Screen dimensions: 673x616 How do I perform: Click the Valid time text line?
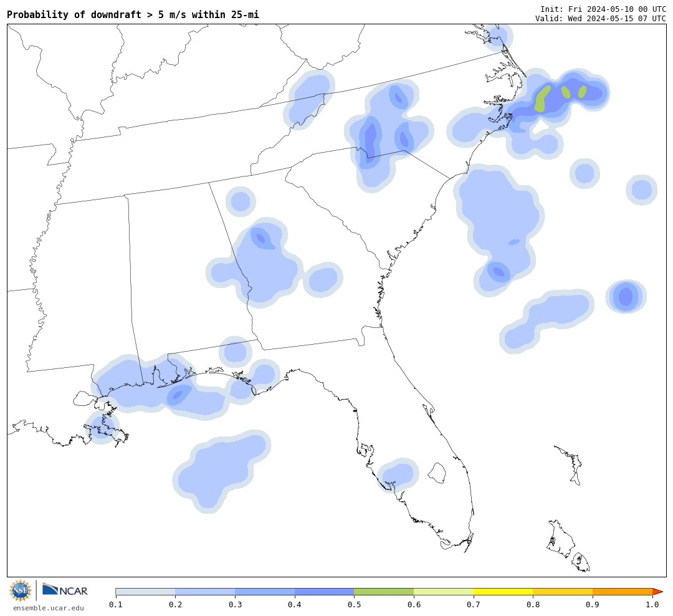coord(601,19)
